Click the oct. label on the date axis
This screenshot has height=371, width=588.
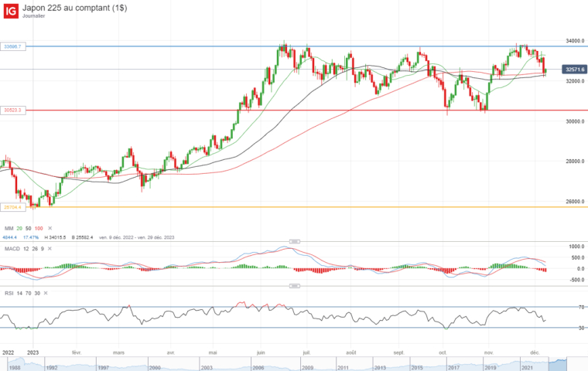(x=443, y=352)
